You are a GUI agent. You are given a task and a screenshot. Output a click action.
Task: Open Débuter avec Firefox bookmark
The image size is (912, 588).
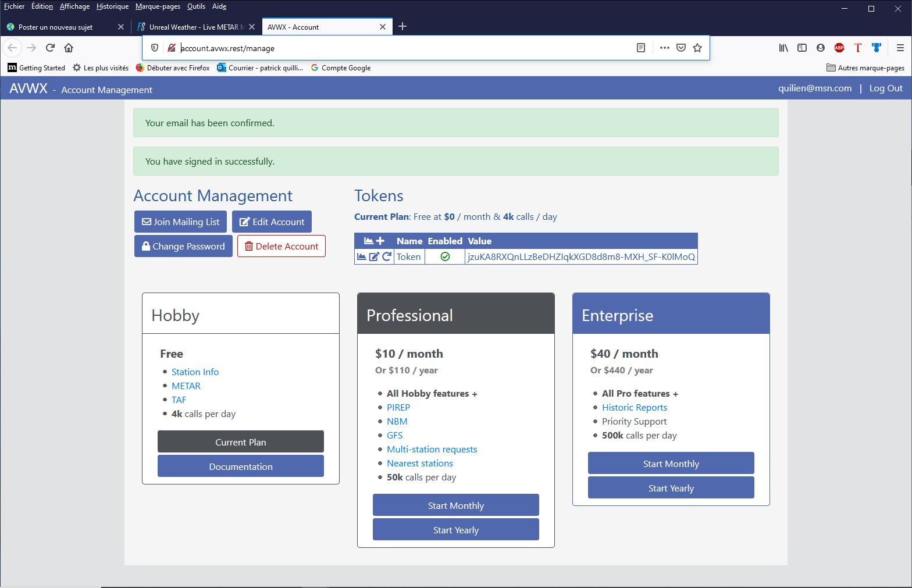point(173,67)
